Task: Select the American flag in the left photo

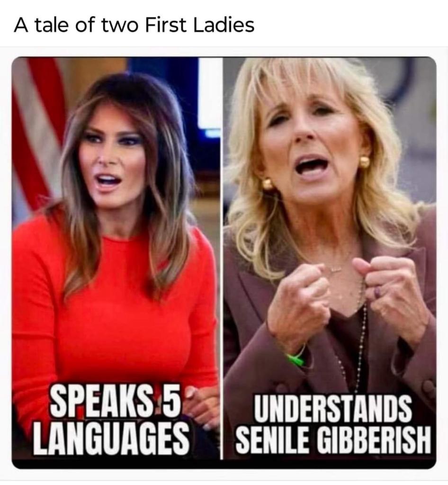Action: coord(36,133)
